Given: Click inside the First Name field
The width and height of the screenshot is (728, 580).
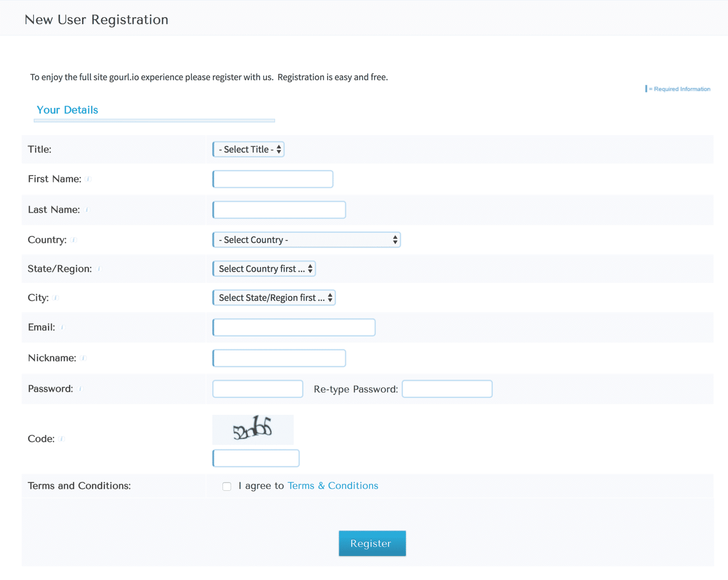Looking at the screenshot, I should [x=273, y=179].
